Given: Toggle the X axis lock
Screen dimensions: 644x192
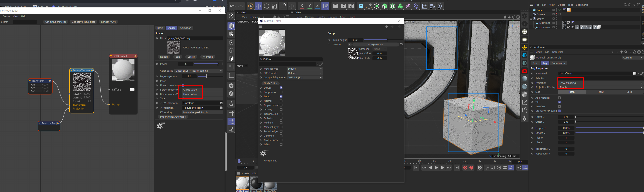Looking at the screenshot, I should 302,6.
